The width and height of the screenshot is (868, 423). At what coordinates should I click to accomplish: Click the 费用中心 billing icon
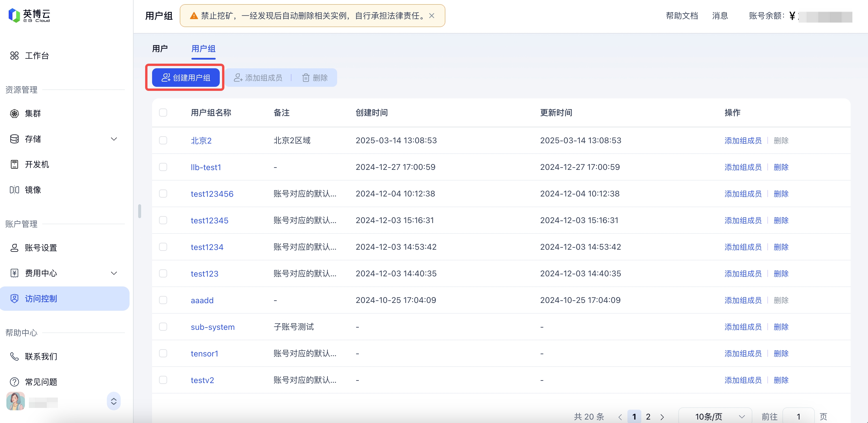click(14, 273)
